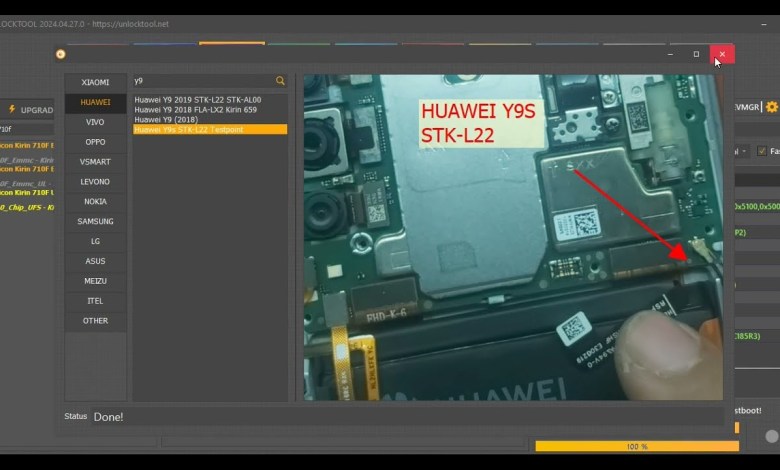
Task: Select Huawei Y9s STK-L22 Testpoint entry
Action: coord(210,130)
